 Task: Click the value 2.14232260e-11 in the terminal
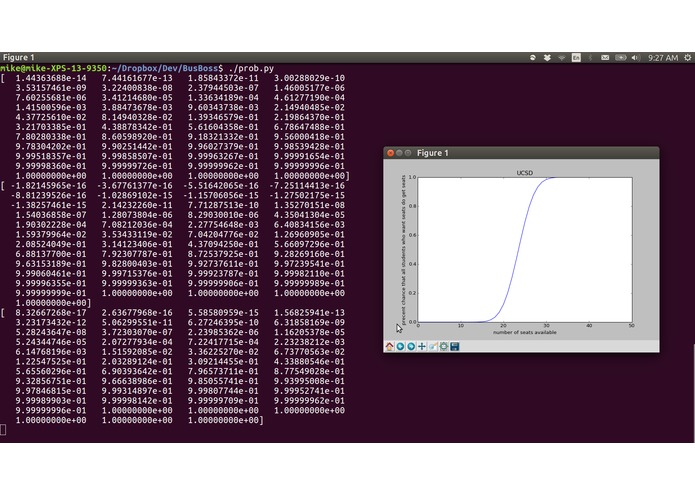point(137,205)
